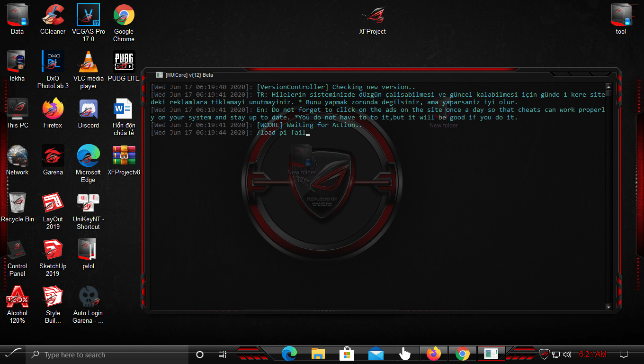
Task: Open File Explorer from the taskbar
Action: [318, 354]
